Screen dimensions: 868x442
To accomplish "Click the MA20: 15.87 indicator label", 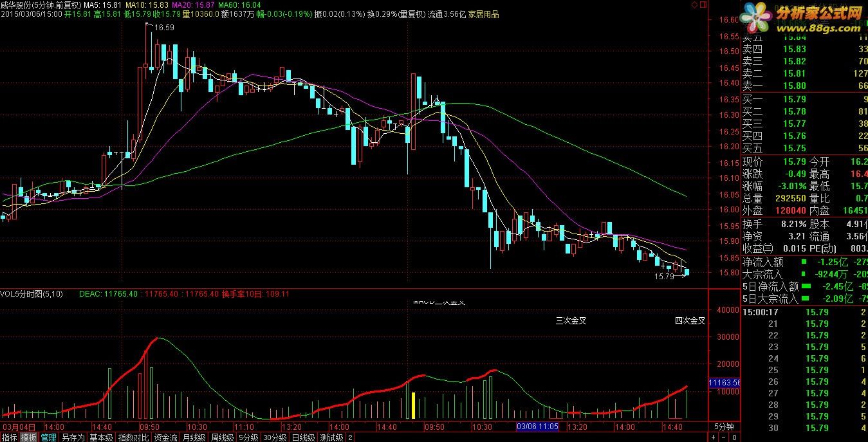I will click(193, 5).
